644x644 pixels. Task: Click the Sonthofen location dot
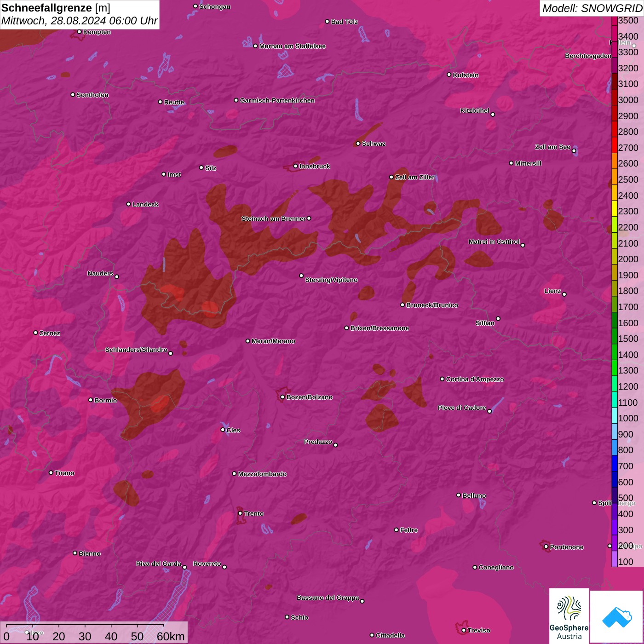click(73, 95)
